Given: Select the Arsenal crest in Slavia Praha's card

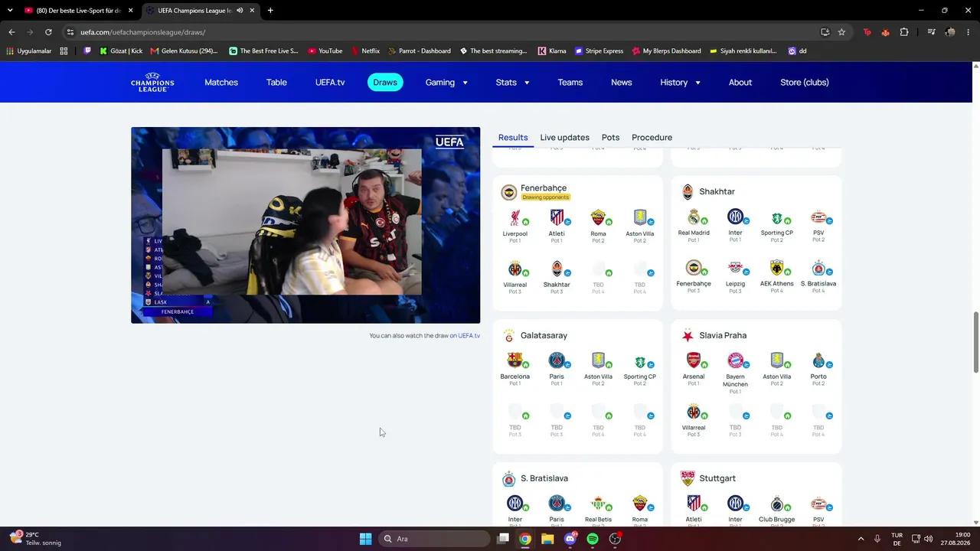Looking at the screenshot, I should [x=694, y=360].
